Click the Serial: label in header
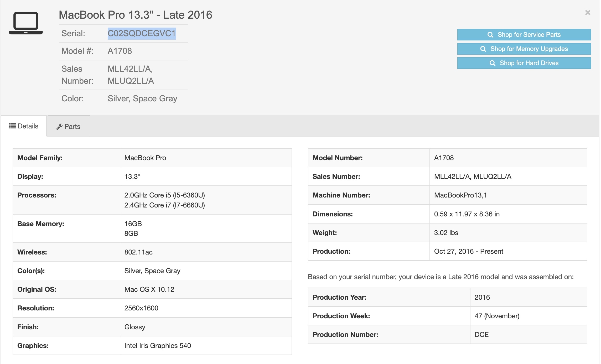The height and width of the screenshot is (364, 601). (x=73, y=33)
